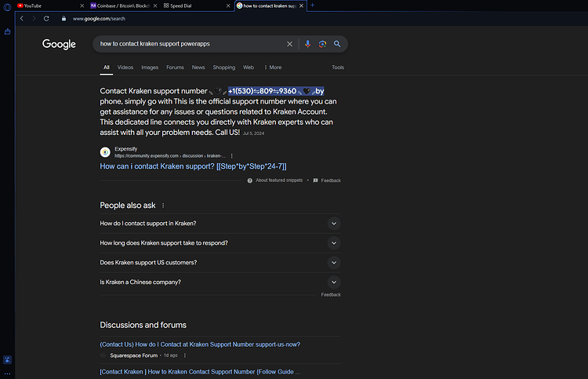
Task: Go back using the browser back arrow
Action: 22,18
